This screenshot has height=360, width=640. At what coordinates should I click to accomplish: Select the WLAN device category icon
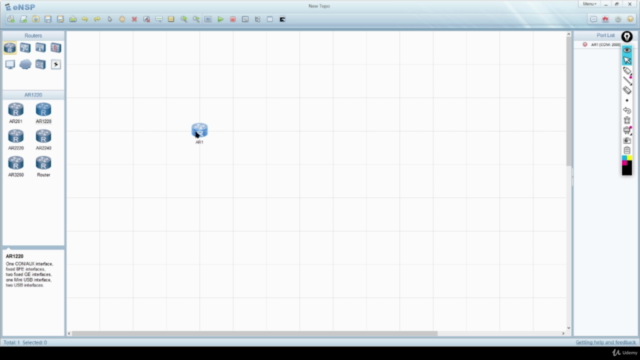click(40, 48)
